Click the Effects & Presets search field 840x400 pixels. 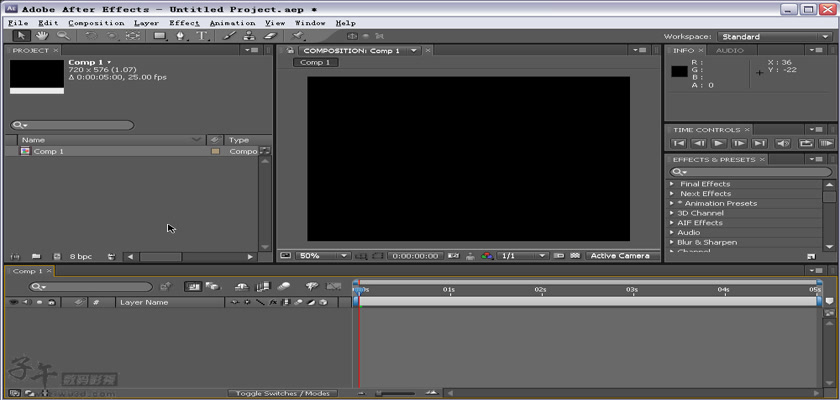tap(751, 172)
